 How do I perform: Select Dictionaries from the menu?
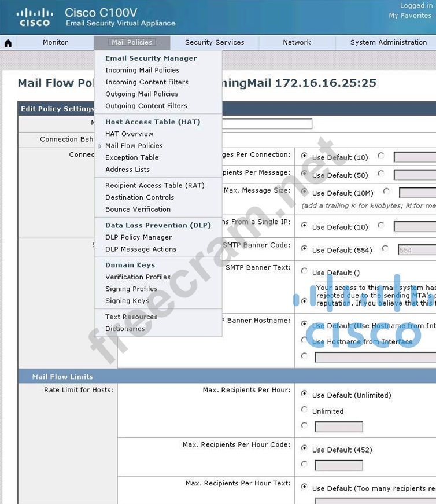click(125, 329)
